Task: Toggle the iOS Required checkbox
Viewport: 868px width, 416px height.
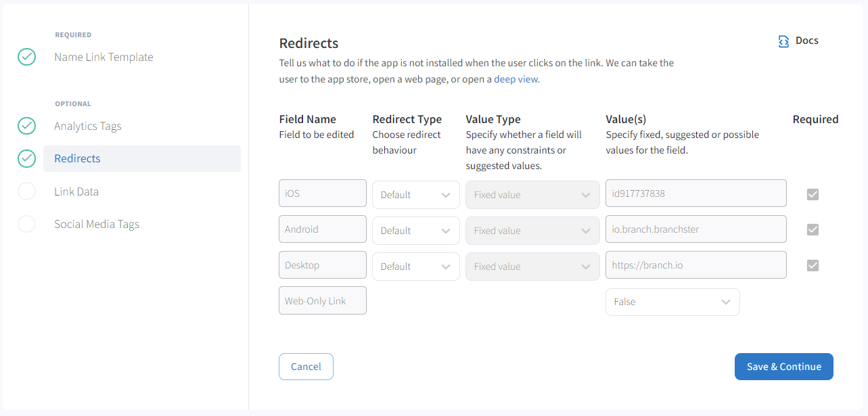Action: click(813, 194)
